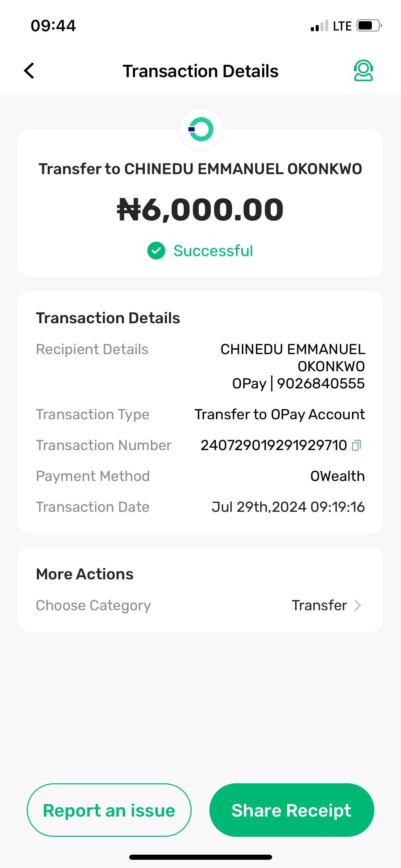Screen dimensions: 401x868
Task: Tap the home indicator bar
Action: (x=200, y=857)
